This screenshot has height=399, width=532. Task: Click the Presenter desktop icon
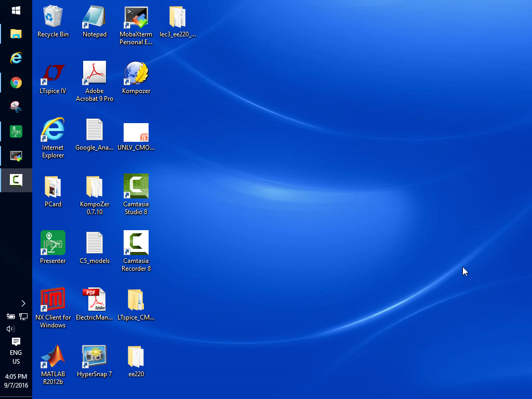tap(53, 243)
